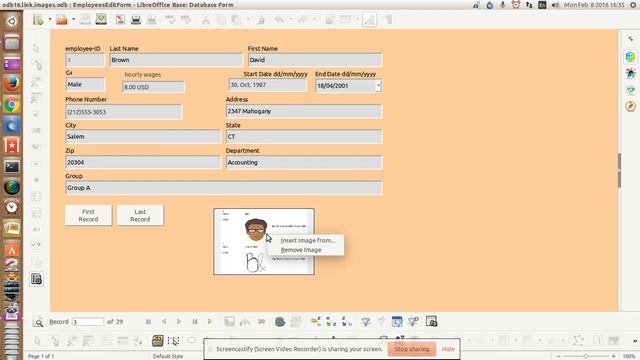The width and height of the screenshot is (640, 360).
Task: Open the Form-Based Filters icon
Action: [397, 322]
